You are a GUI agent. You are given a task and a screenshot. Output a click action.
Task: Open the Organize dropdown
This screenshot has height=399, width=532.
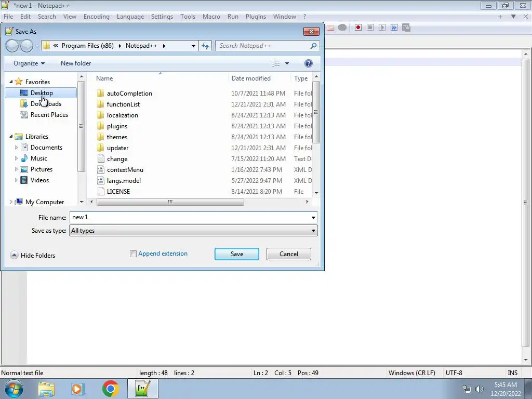pos(29,63)
